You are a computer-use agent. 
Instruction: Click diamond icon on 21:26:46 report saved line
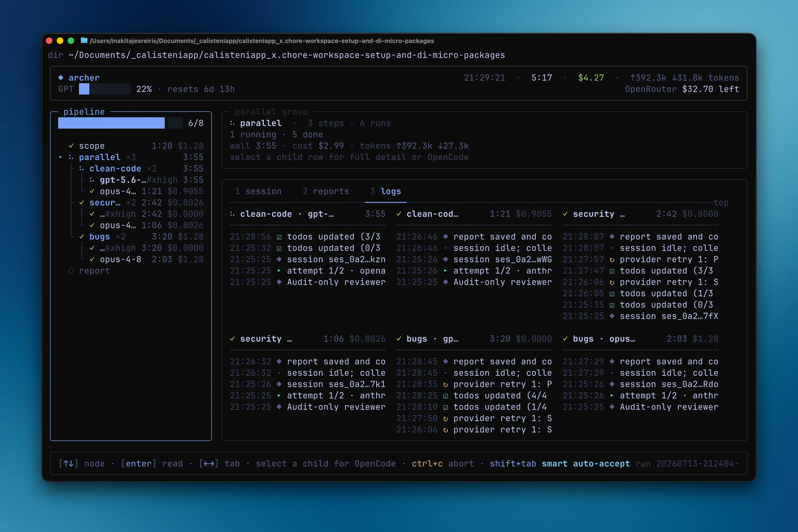tap(446, 236)
